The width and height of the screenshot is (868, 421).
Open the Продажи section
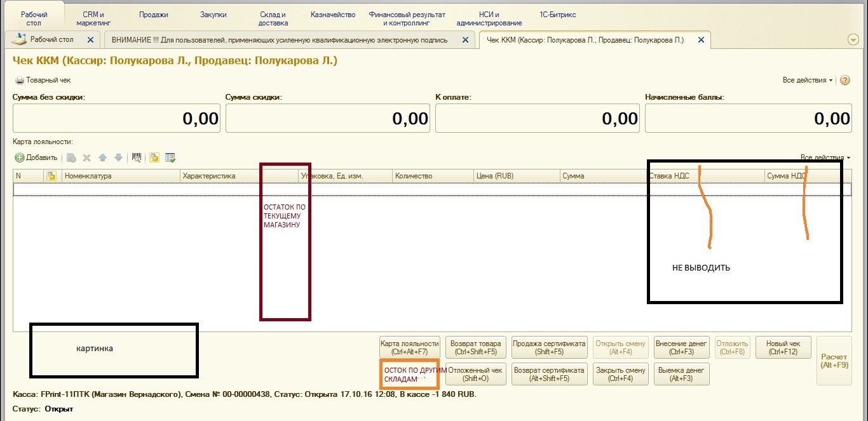(x=153, y=15)
